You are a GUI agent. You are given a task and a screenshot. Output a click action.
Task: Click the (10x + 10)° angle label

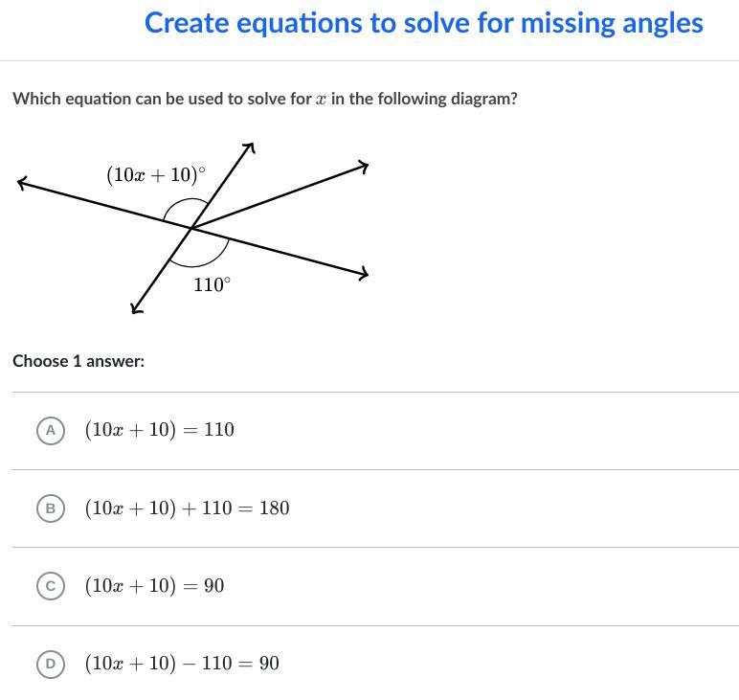[156, 174]
